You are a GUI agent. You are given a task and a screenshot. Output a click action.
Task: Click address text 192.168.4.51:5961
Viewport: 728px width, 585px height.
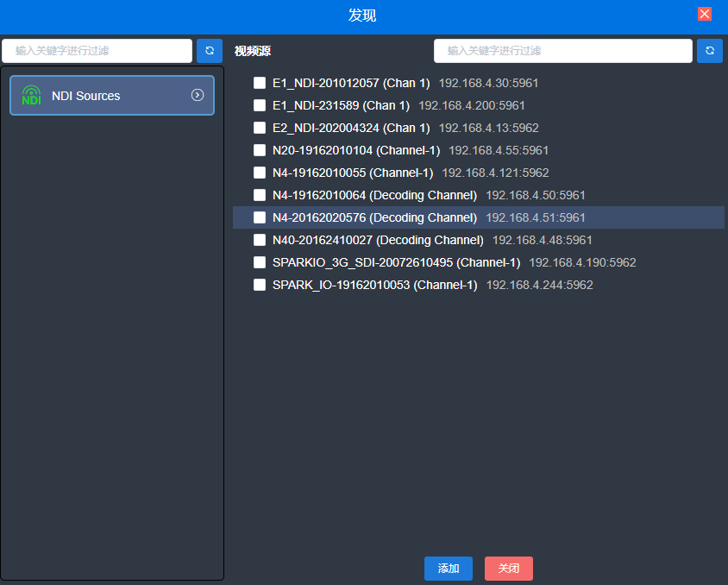click(536, 217)
